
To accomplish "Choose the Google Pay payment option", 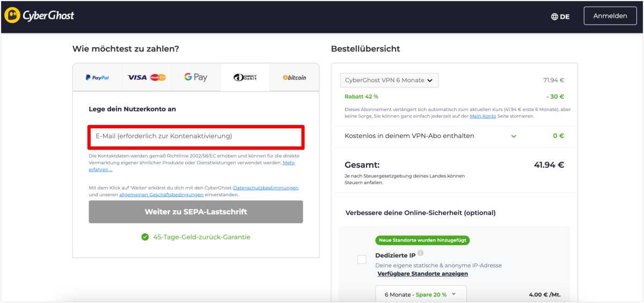I will (196, 78).
